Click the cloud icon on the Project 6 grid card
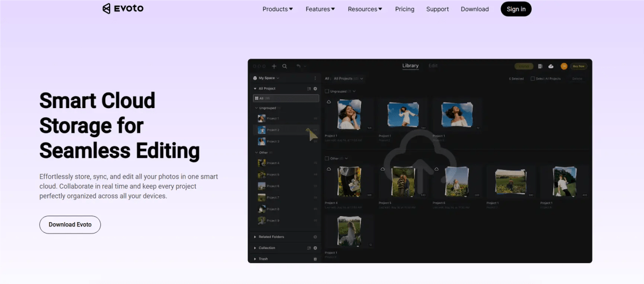 [x=436, y=169]
